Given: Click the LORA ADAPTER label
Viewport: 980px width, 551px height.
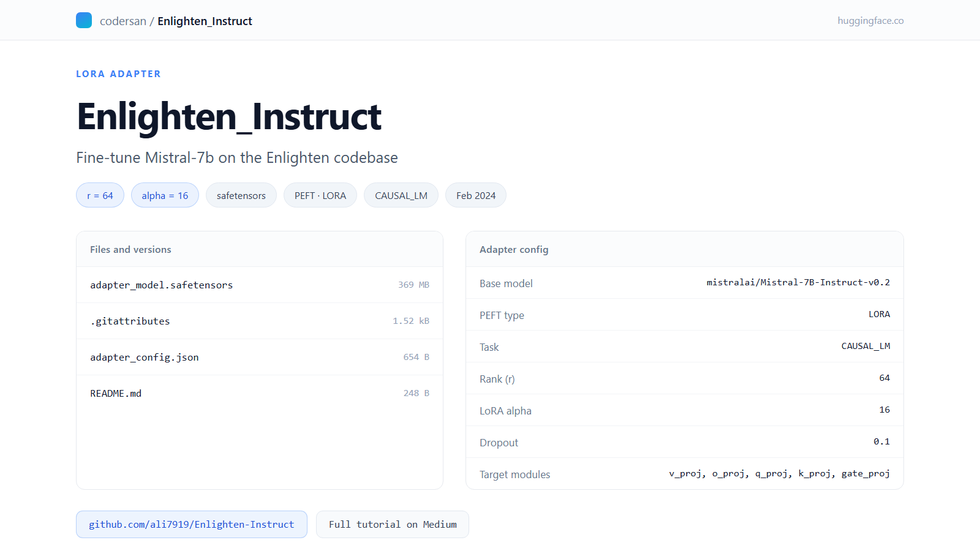Looking at the screenshot, I should 118,74.
